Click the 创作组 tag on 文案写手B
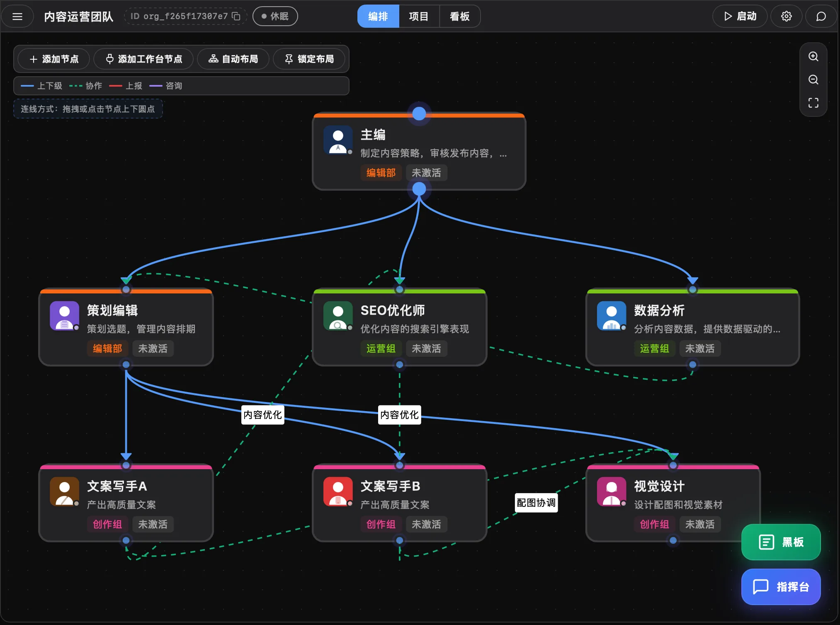The height and width of the screenshot is (625, 840). tap(381, 524)
